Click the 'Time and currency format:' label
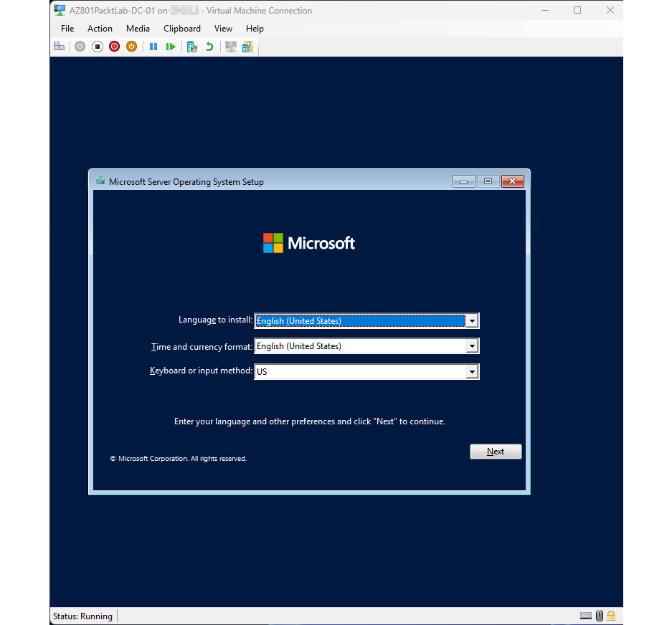The width and height of the screenshot is (672, 625). tap(202, 347)
